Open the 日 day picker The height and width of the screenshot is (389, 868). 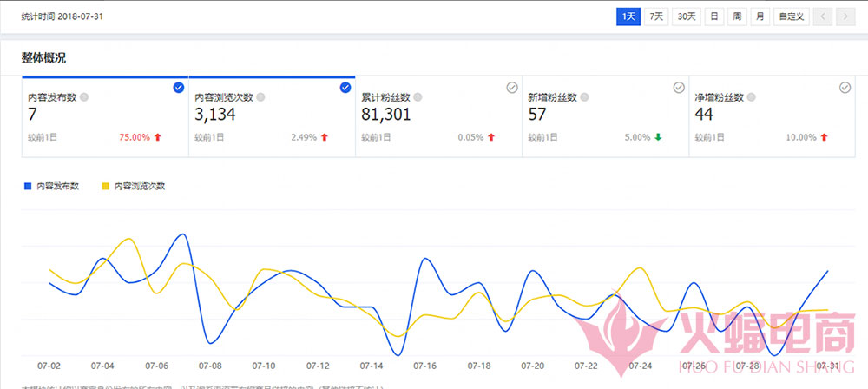click(713, 16)
